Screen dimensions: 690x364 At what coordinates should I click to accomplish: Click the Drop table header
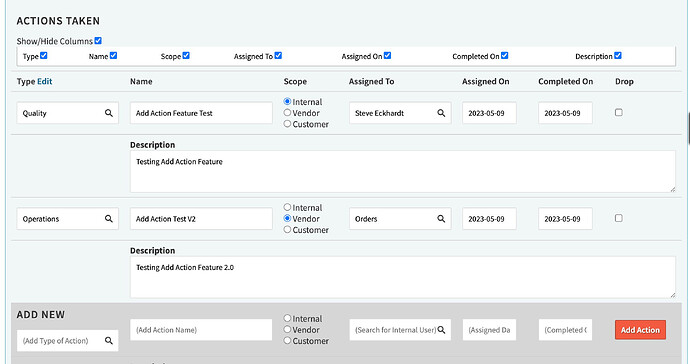point(624,81)
